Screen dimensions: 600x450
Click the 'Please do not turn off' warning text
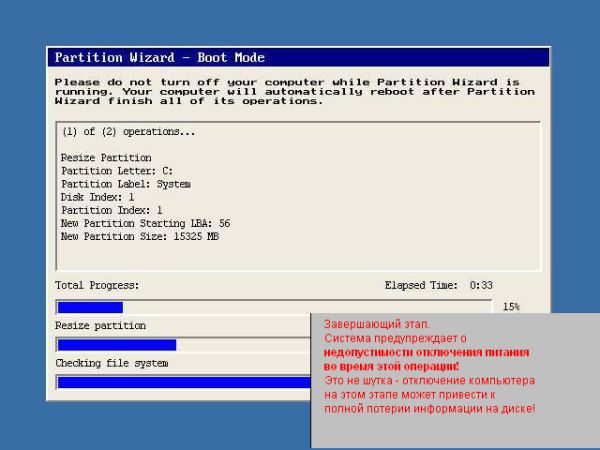point(295,91)
